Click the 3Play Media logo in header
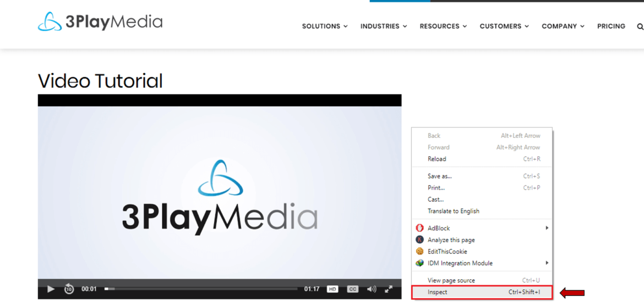Screen dimensions: 644x303 100,22
